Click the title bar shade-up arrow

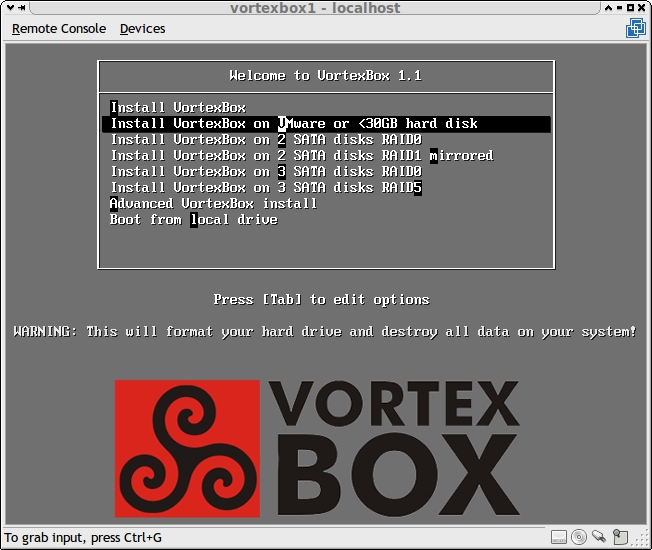point(608,7)
